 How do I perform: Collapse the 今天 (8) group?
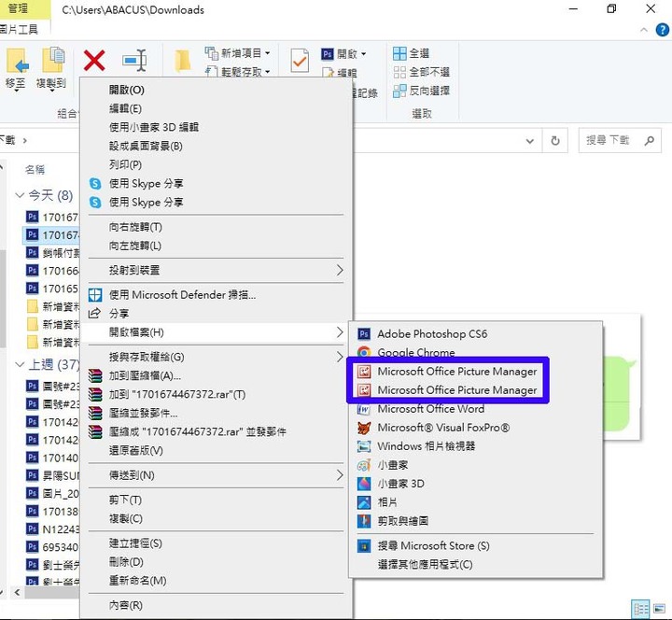tap(20, 195)
